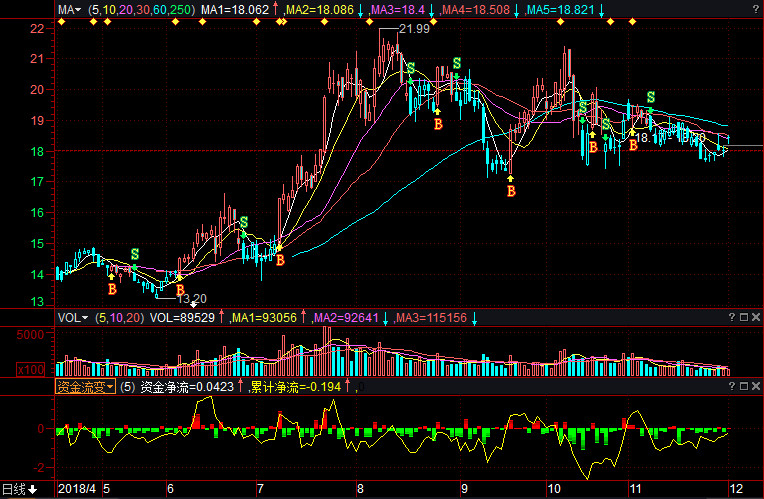Click the MA2=18.086 value
This screenshot has width=764, height=499.
[x=320, y=10]
